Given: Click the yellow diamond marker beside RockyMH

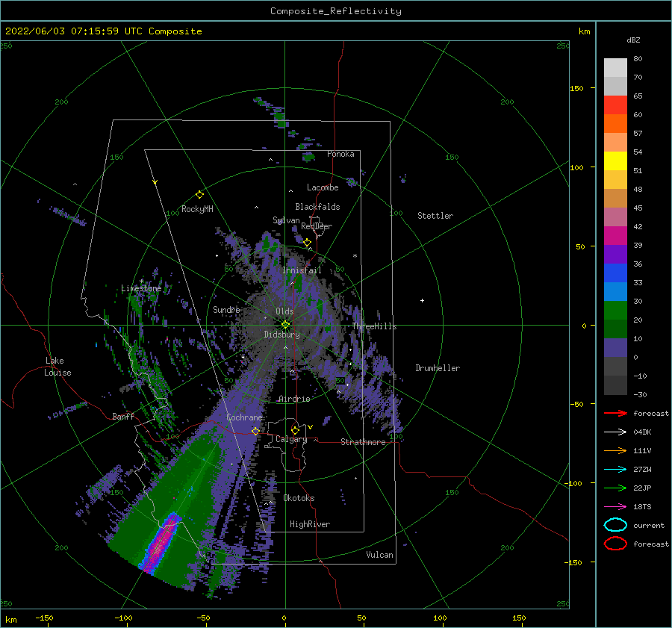Looking at the screenshot, I should 199,195.
